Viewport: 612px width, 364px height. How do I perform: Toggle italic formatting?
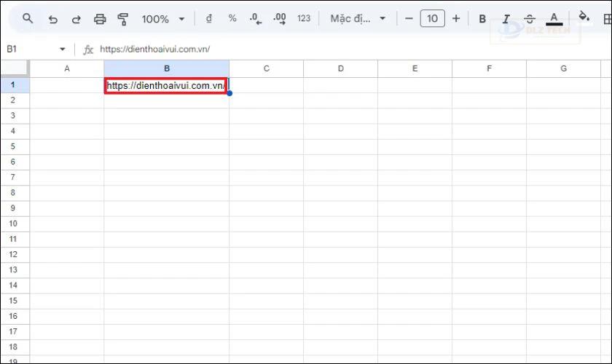coord(506,19)
